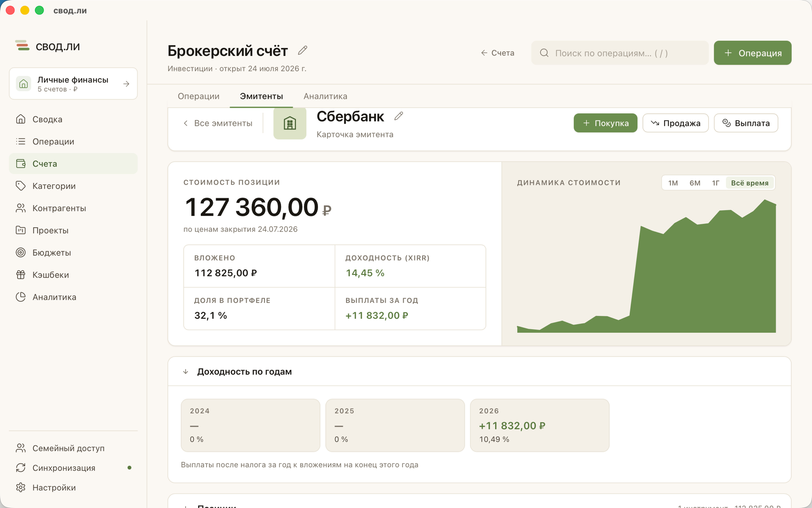Switch to the Операции tab

[x=198, y=96]
